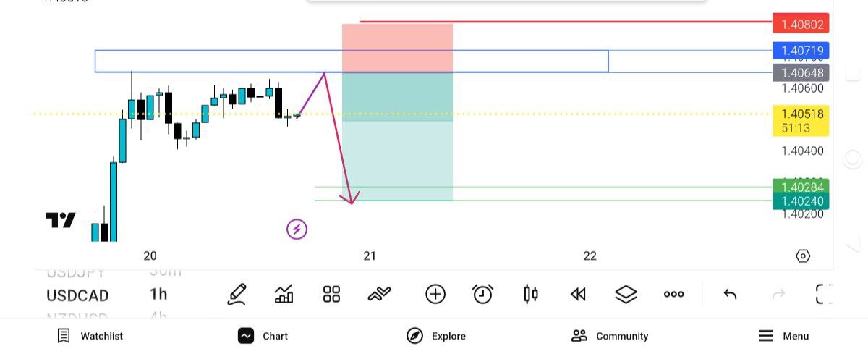
Task: Switch to the Watchlist tab
Action: tap(91, 336)
